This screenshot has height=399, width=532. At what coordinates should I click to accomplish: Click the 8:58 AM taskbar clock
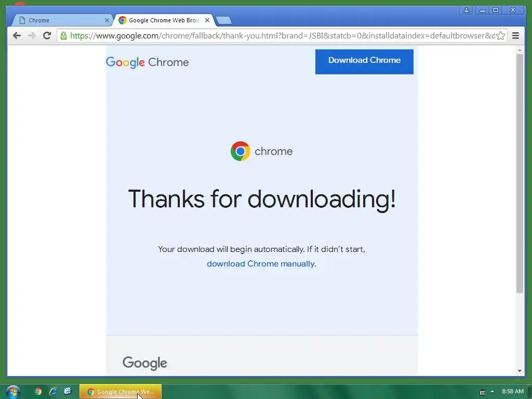point(513,391)
